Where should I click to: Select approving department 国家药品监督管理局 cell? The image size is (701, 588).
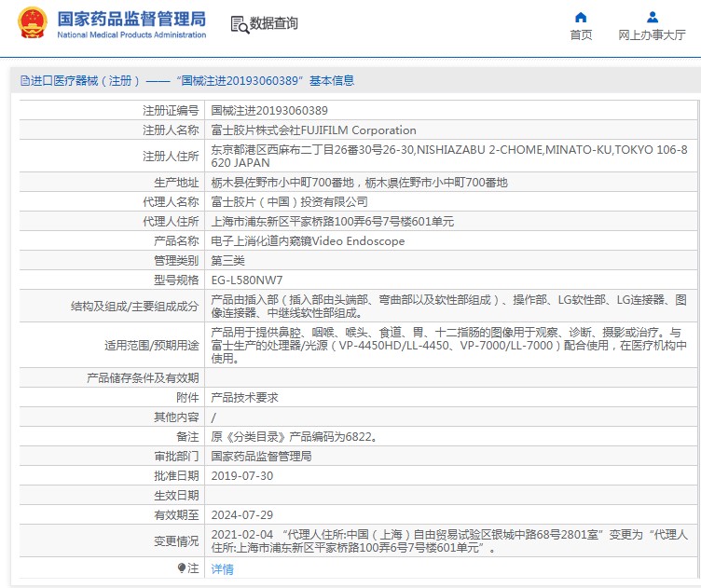click(x=261, y=457)
